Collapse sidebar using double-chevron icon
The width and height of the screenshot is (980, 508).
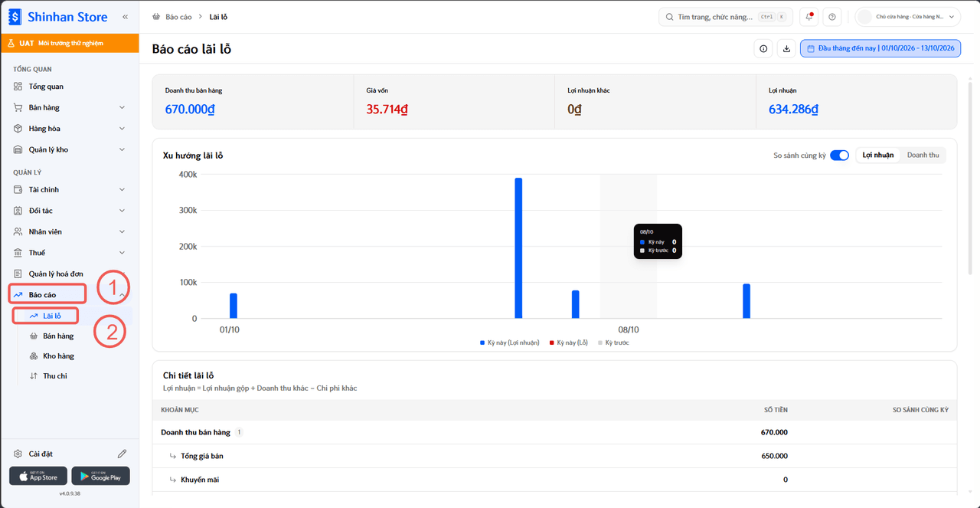click(125, 17)
